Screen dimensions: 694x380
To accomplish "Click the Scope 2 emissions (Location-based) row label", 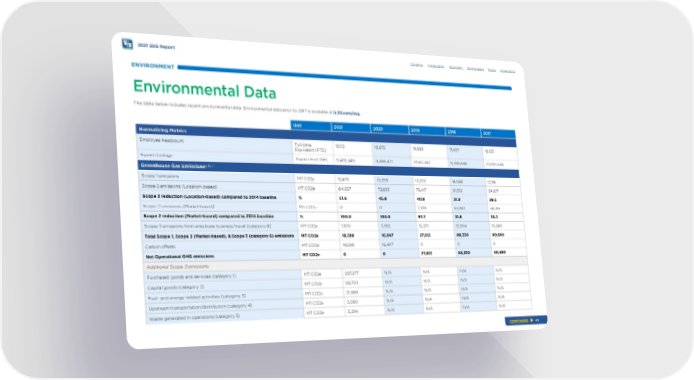I will pos(179,187).
